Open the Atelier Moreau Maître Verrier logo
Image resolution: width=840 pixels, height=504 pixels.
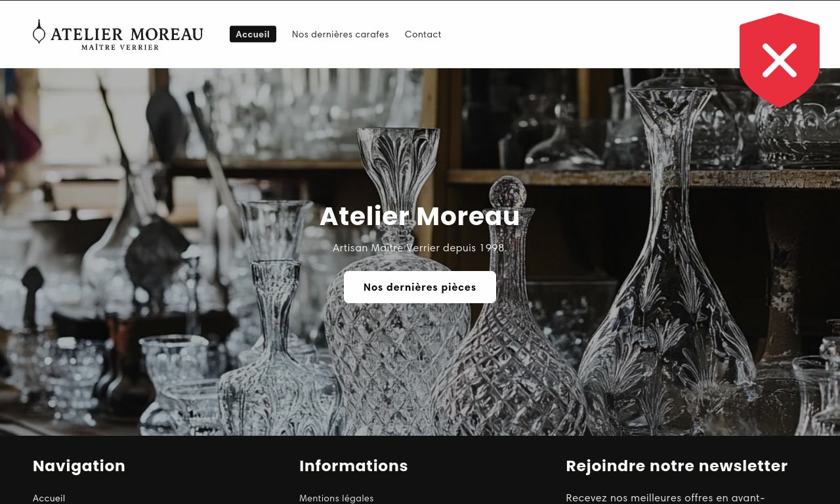(x=118, y=35)
